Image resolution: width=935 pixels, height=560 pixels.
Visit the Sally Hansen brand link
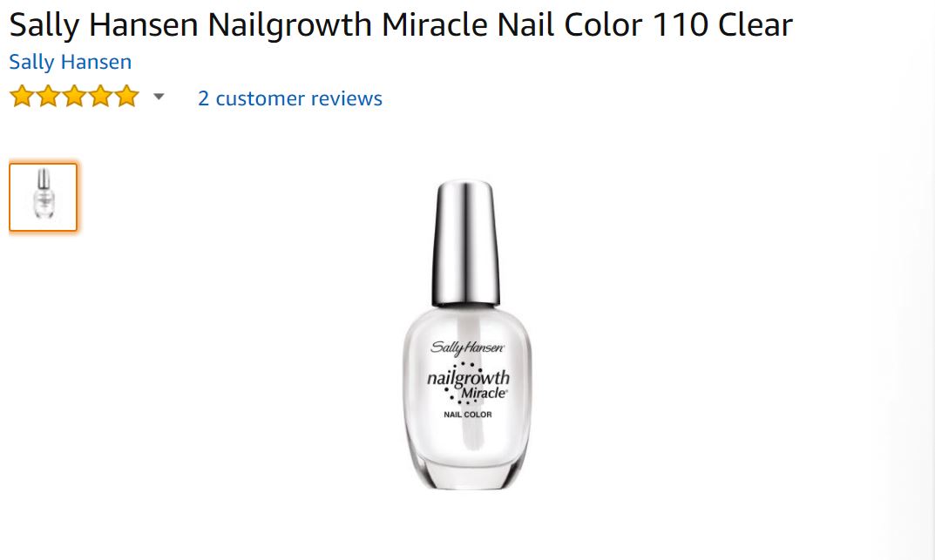(x=71, y=62)
